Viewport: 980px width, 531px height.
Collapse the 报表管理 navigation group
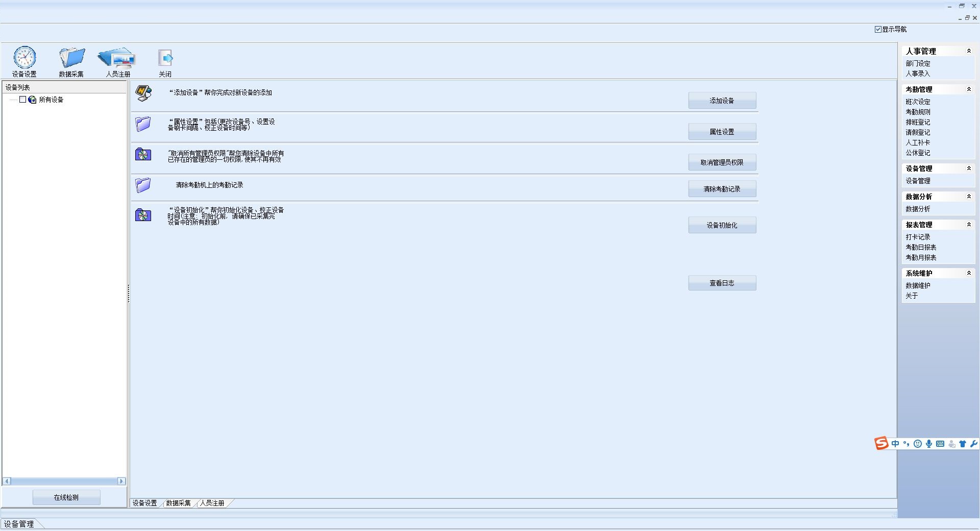(969, 225)
